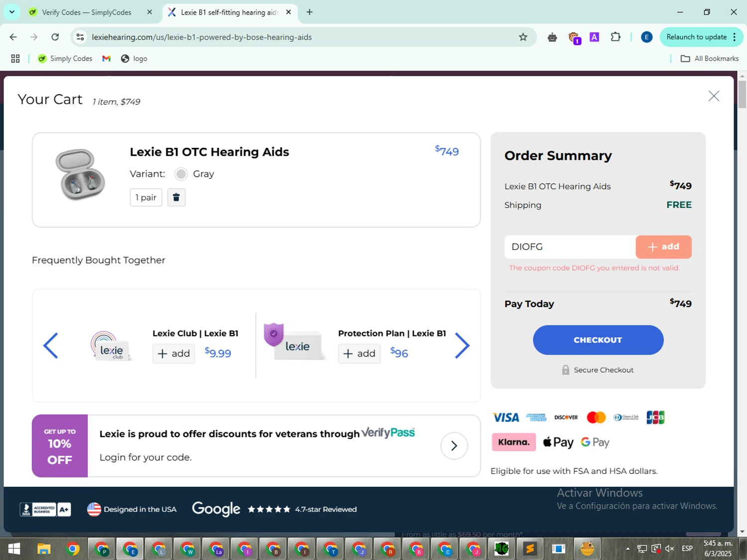747x560 pixels.
Task: Click the Protection Plan product image
Action: [x=295, y=341]
